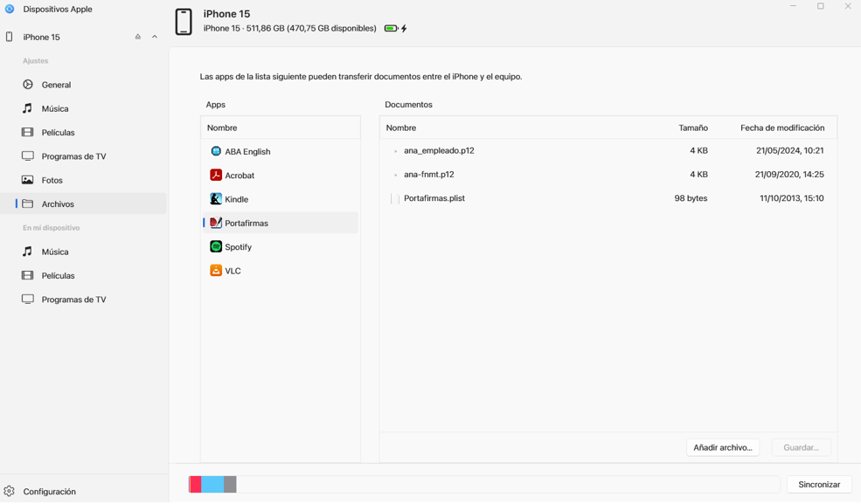Minimize the Dispositivos Apple window
The height and width of the screenshot is (504, 861).
[793, 6]
